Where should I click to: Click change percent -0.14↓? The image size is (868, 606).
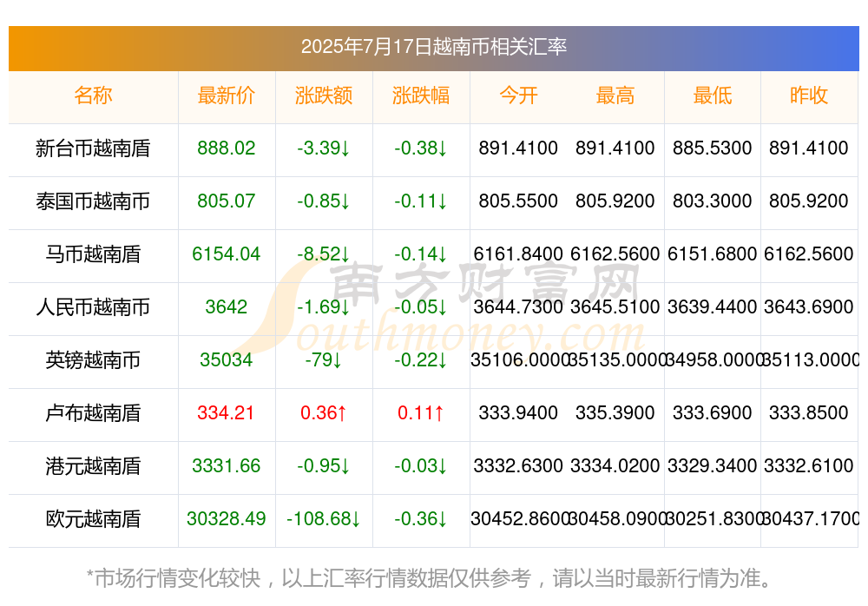click(x=421, y=254)
